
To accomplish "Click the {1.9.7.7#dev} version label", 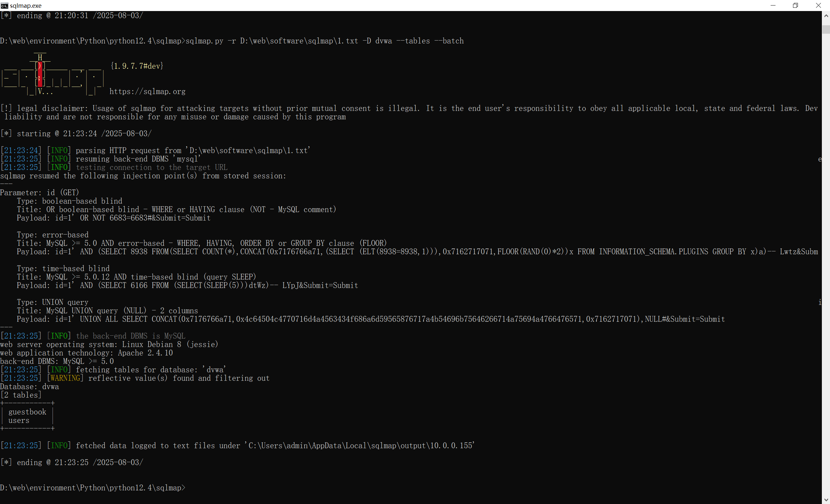I will tap(137, 66).
